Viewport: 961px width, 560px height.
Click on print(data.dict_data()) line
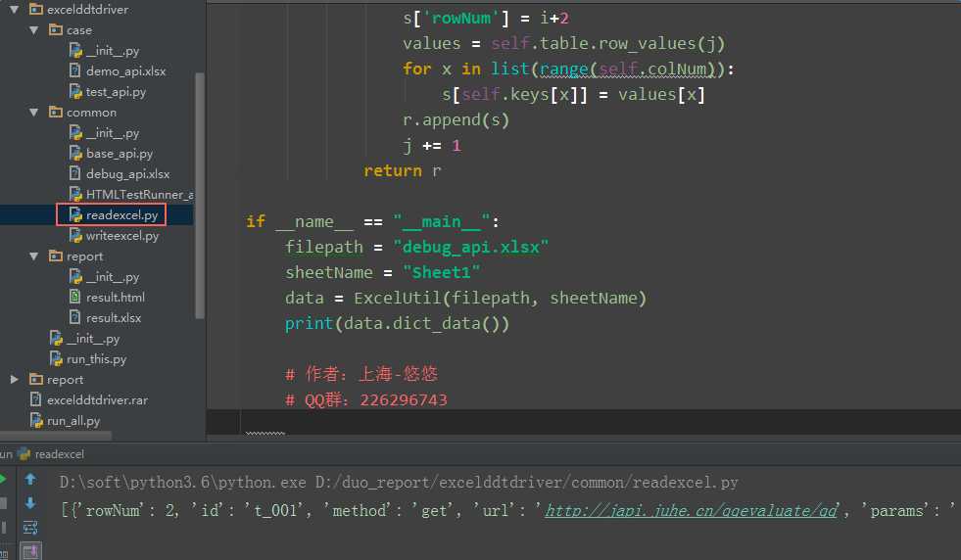[397, 323]
